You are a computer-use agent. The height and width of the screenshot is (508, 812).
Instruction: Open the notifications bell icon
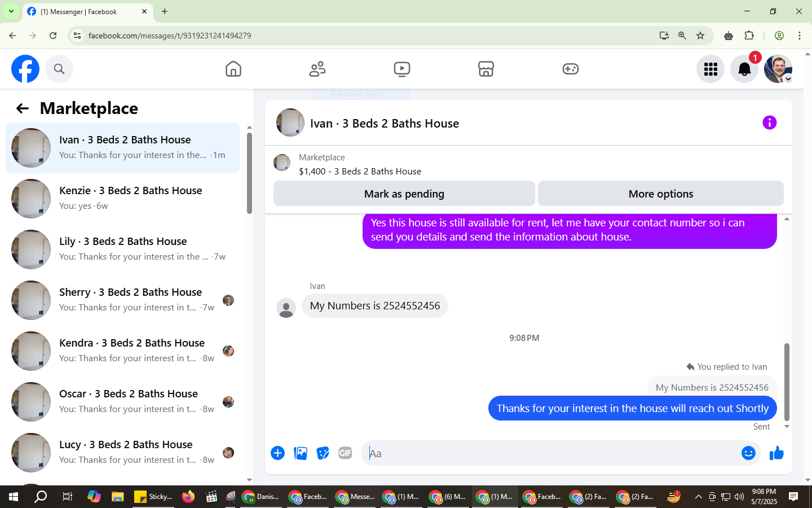tap(744, 69)
